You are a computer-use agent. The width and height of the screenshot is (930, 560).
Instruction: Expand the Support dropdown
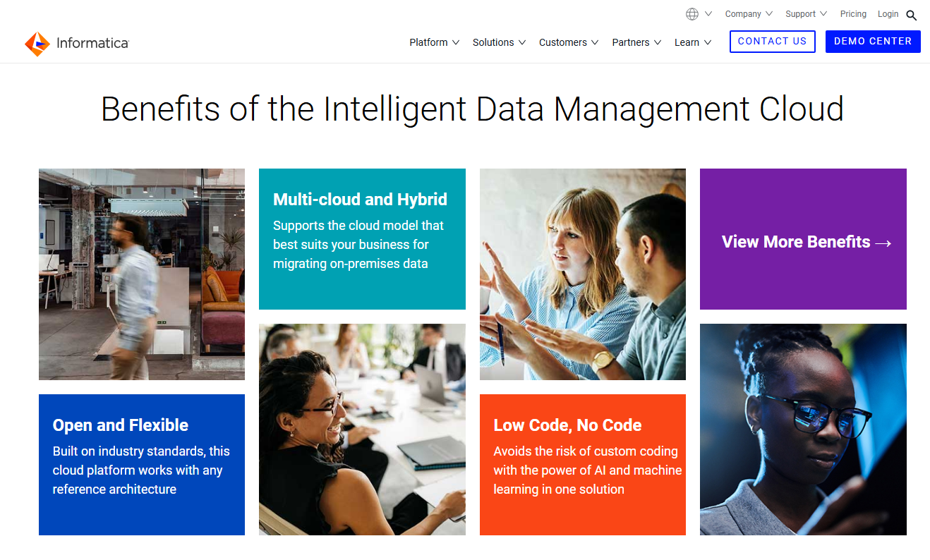click(x=806, y=14)
